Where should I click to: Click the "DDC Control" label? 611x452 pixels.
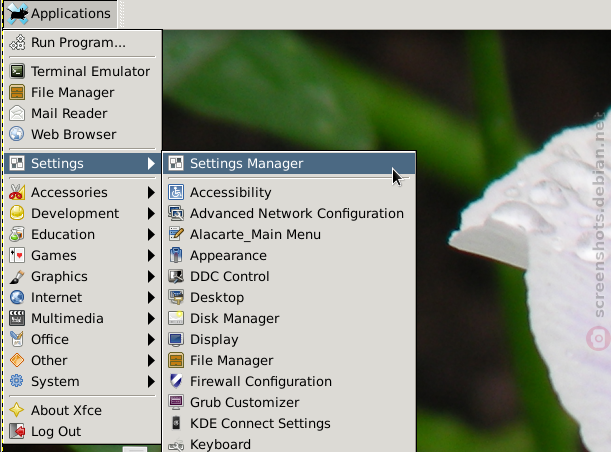(x=230, y=276)
